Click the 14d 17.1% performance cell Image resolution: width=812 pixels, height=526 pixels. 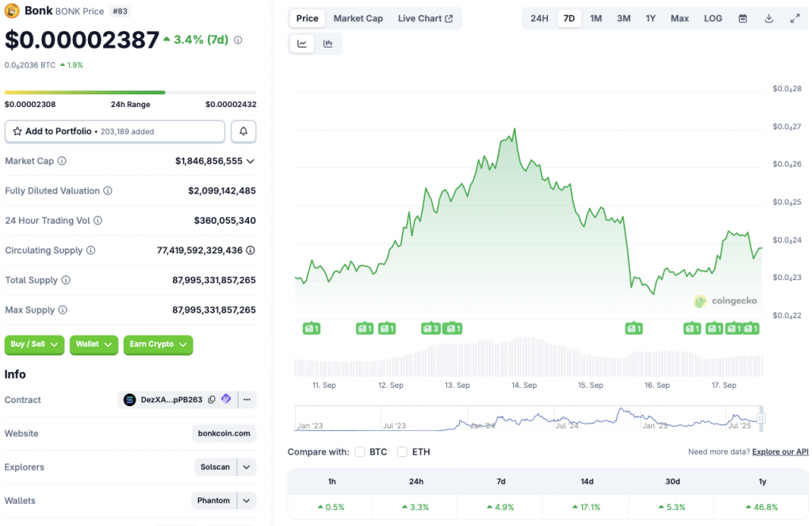tap(586, 507)
